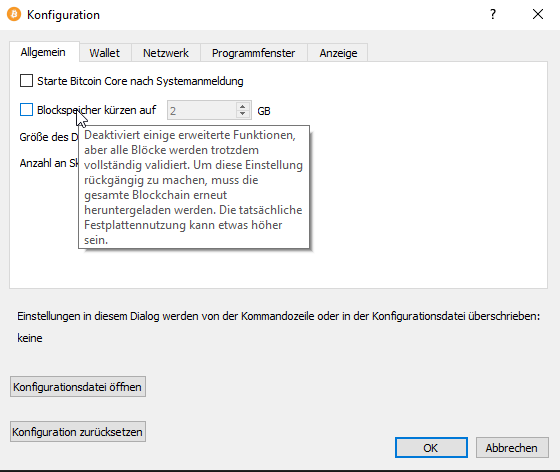Switch to the Allgemein tab
This screenshot has height=472, width=560.
pos(43,52)
